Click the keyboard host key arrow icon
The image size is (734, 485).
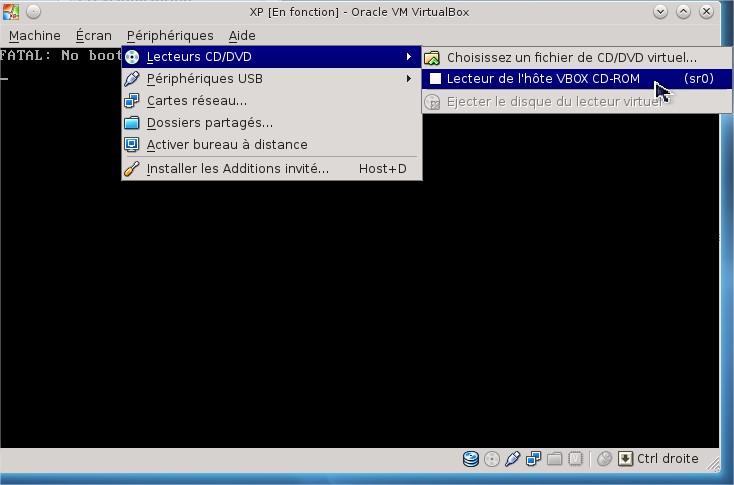coord(625,459)
